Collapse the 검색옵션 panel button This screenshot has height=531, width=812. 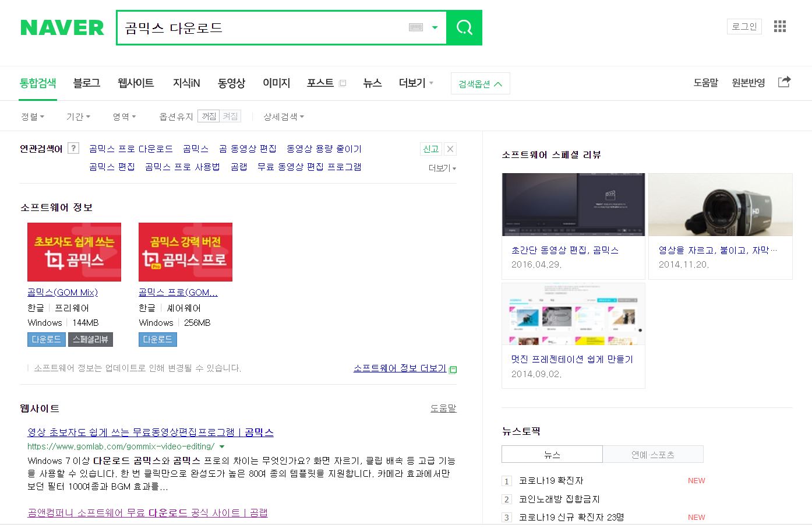[481, 83]
